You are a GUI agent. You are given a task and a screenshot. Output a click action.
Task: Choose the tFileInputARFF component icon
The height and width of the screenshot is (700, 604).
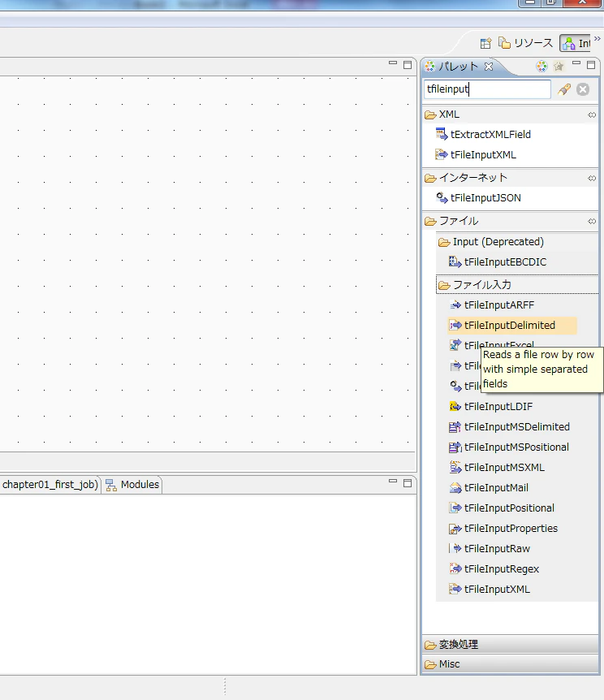tap(455, 305)
